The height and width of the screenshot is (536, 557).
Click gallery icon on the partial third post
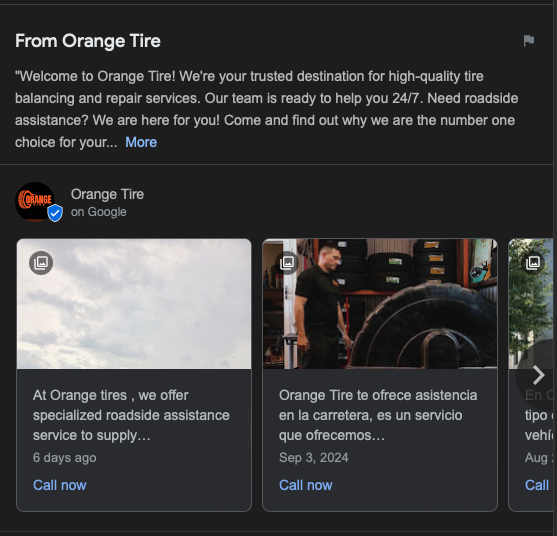(x=533, y=263)
